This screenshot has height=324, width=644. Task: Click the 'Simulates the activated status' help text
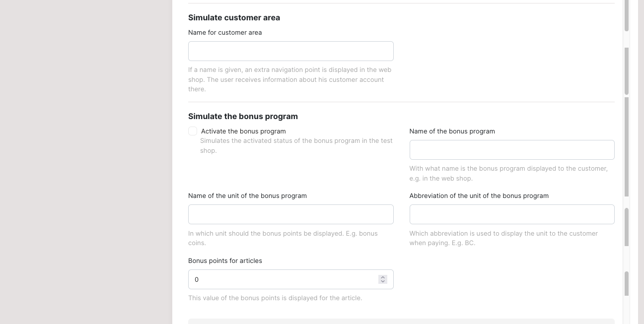[296, 145]
